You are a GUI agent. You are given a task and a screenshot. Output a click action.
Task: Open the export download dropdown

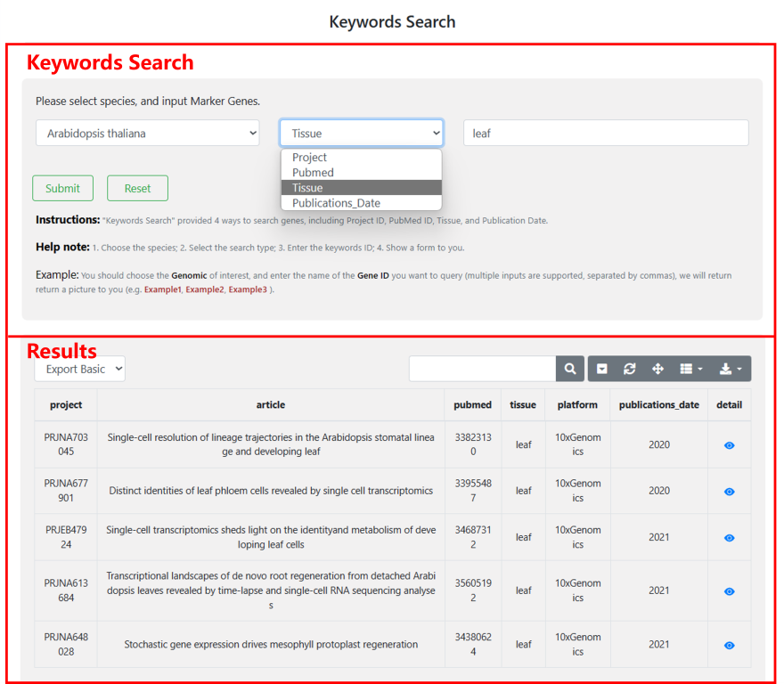tap(731, 369)
